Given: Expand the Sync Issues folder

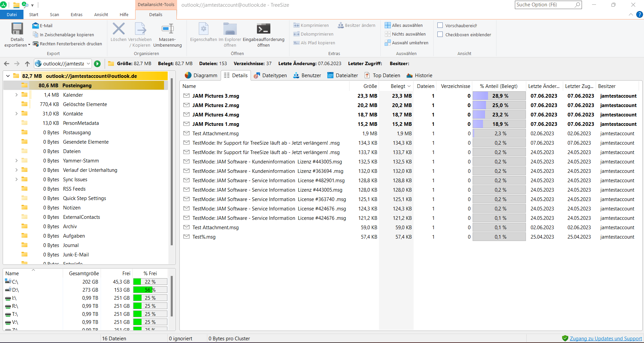Looking at the screenshot, I should pos(16,180).
